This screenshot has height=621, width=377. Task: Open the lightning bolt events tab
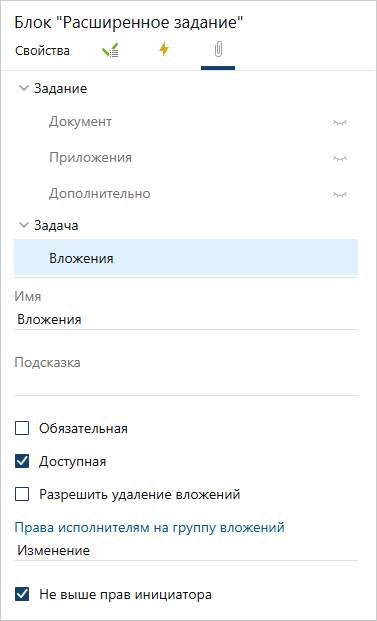164,50
